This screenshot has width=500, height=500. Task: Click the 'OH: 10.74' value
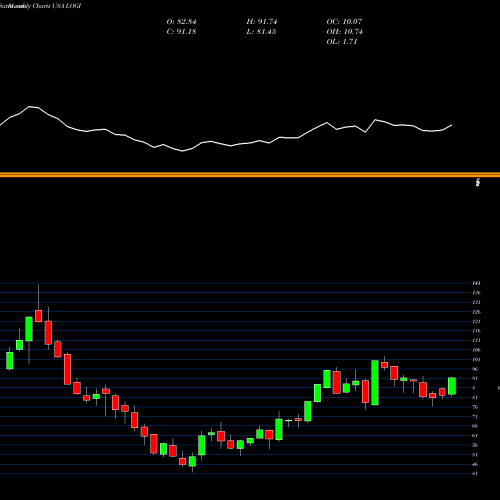[344, 32]
